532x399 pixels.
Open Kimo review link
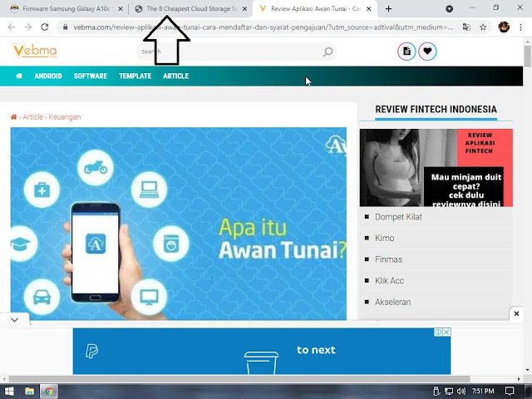(384, 239)
